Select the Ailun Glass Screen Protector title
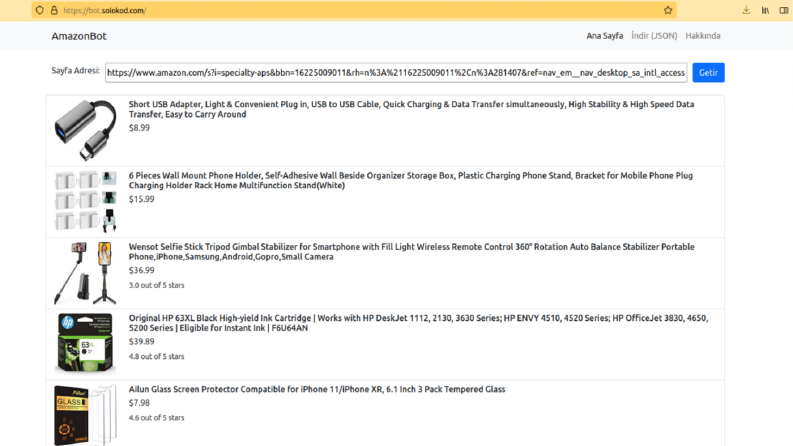Image resolution: width=793 pixels, height=446 pixels. [317, 389]
